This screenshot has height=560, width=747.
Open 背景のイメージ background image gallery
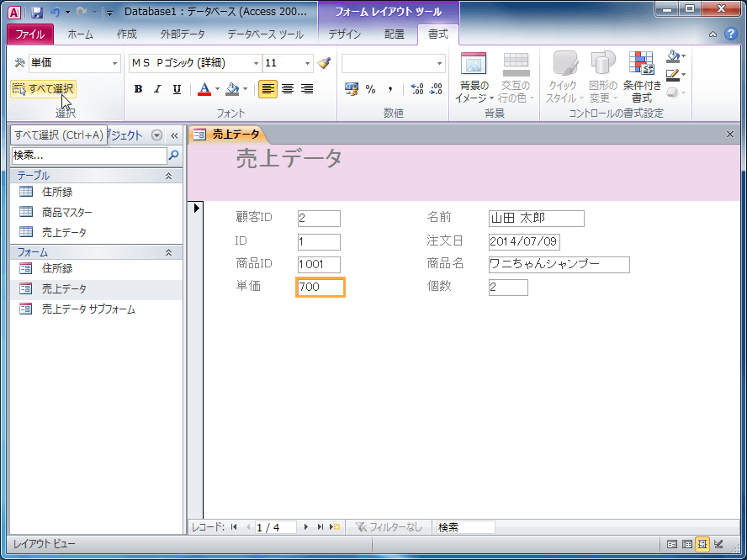[474, 78]
